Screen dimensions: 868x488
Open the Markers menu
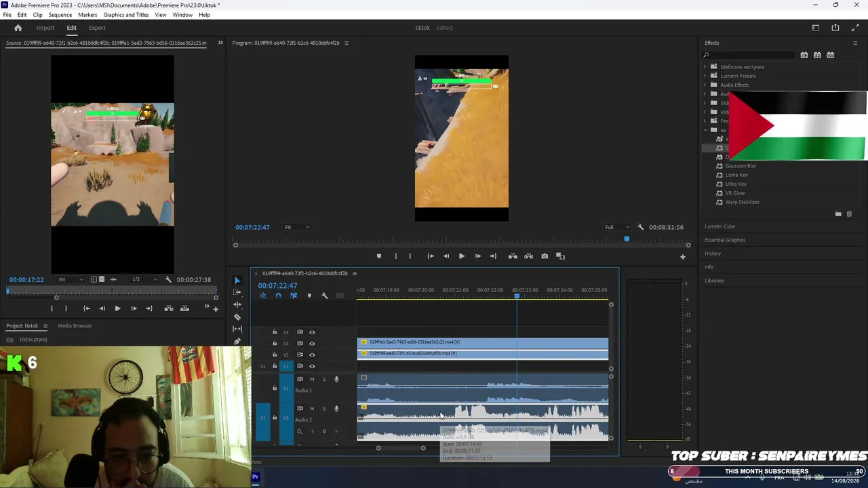(87, 15)
